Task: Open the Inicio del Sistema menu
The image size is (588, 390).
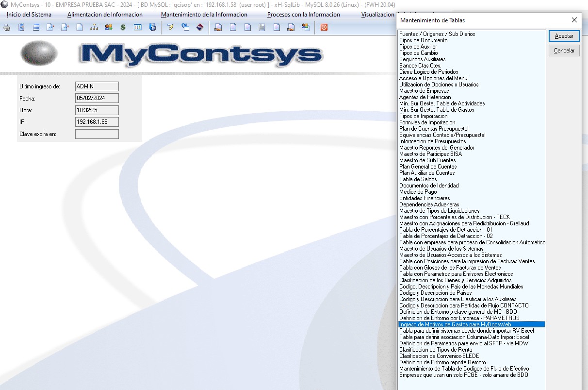Action: 29,15
